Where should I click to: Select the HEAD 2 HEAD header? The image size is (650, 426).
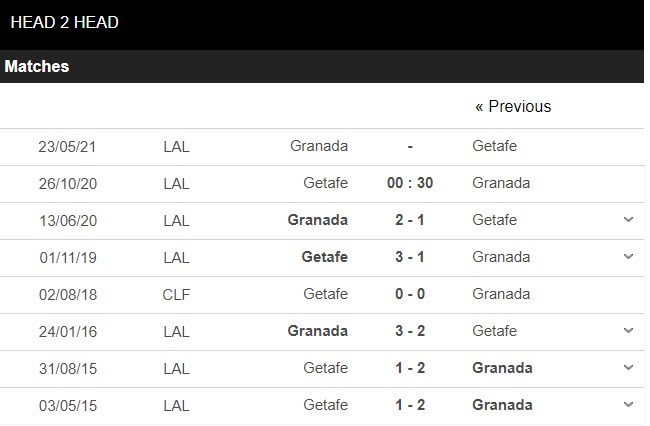64,22
